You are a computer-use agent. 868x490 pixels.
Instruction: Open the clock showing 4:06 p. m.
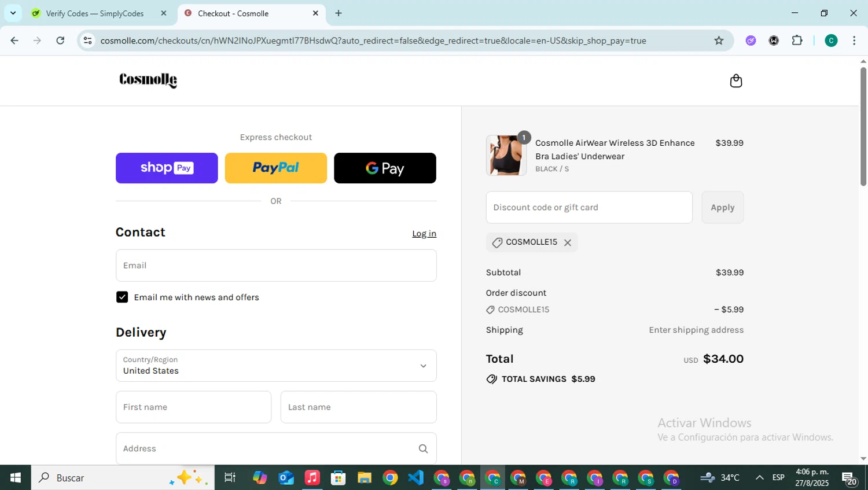(812, 478)
